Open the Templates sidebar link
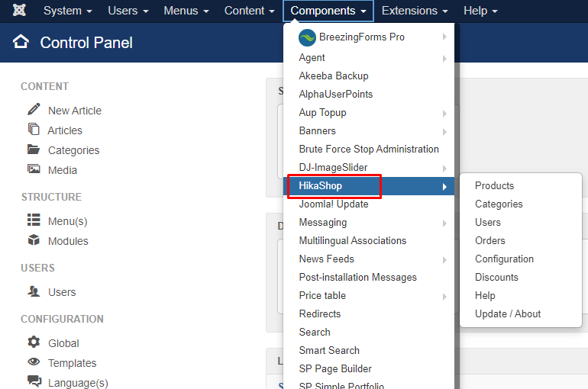 [72, 363]
